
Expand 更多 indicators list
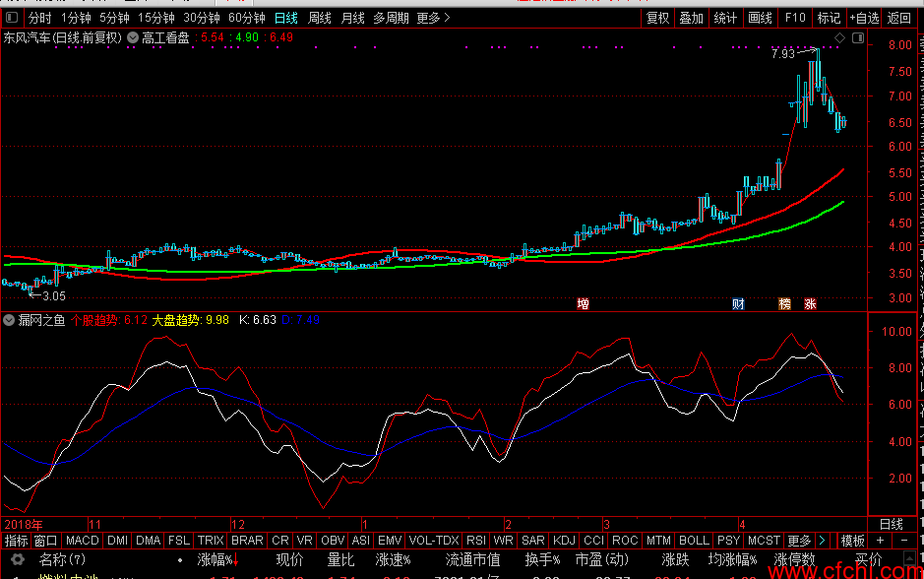[x=799, y=540]
